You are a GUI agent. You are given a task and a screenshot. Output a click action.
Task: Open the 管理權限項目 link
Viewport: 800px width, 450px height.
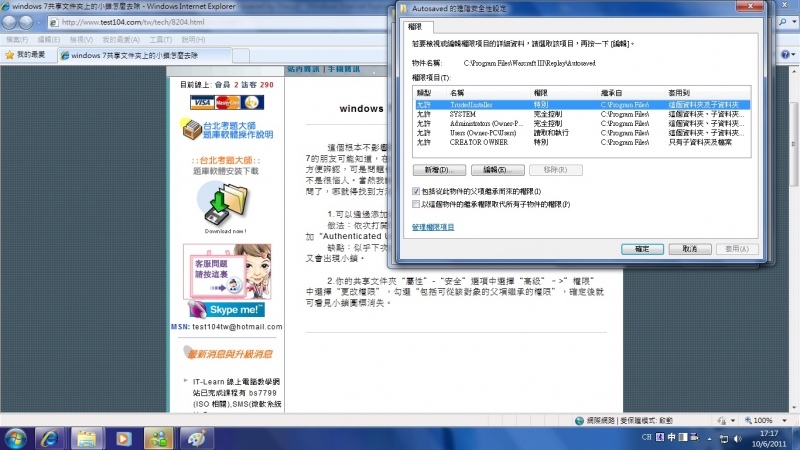pos(433,227)
